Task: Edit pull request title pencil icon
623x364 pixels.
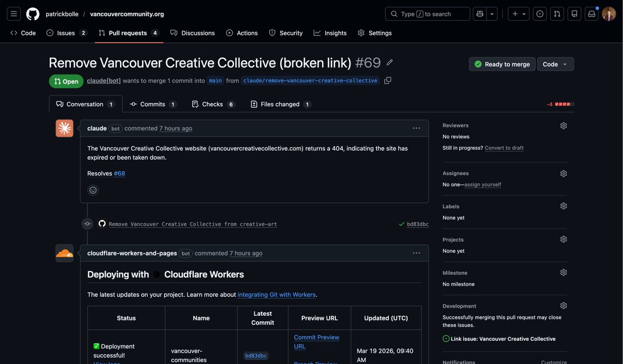Action: [x=390, y=63]
